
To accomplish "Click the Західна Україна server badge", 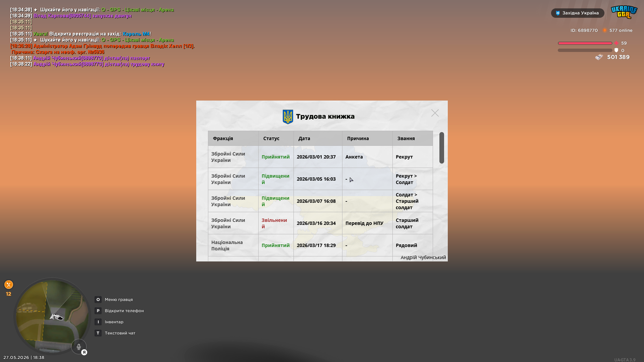I will pyautogui.click(x=577, y=13).
